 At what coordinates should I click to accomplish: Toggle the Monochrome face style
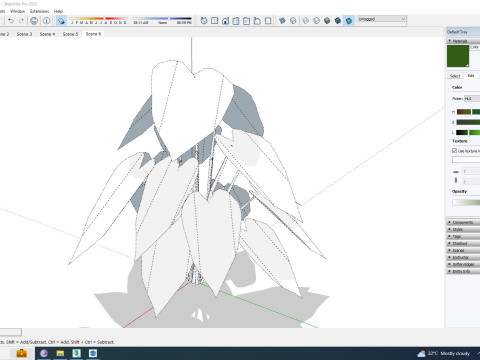349,21
